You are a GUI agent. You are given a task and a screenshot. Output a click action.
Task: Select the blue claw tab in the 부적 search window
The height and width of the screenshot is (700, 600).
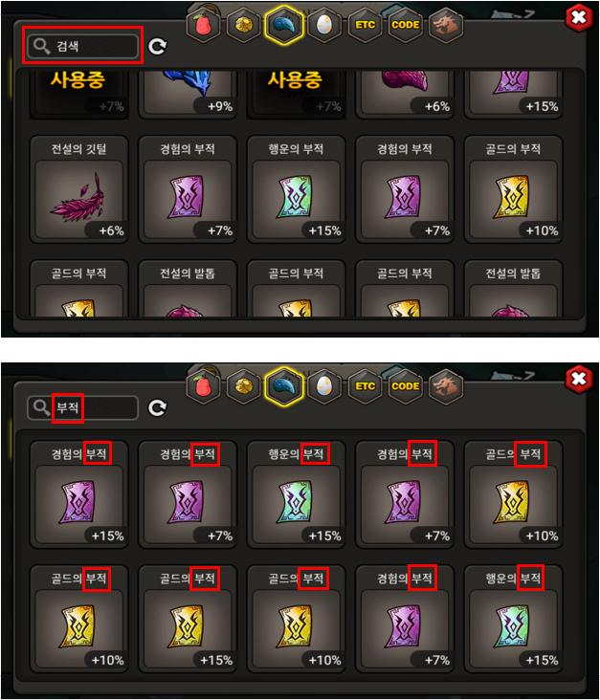pyautogui.click(x=284, y=385)
